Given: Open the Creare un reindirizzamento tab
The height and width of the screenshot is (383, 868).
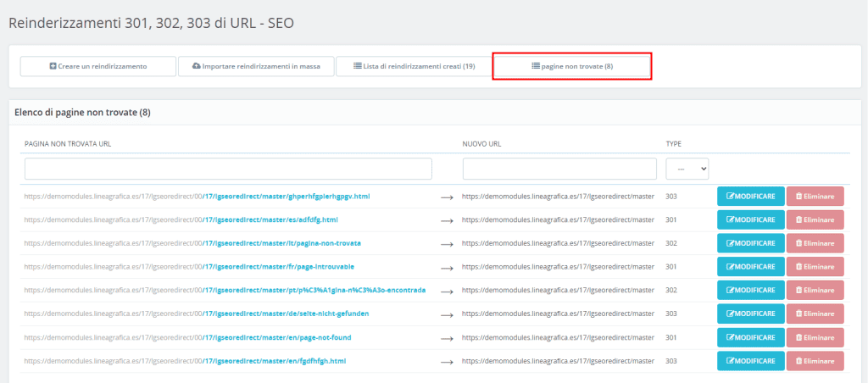Looking at the screenshot, I should [98, 66].
